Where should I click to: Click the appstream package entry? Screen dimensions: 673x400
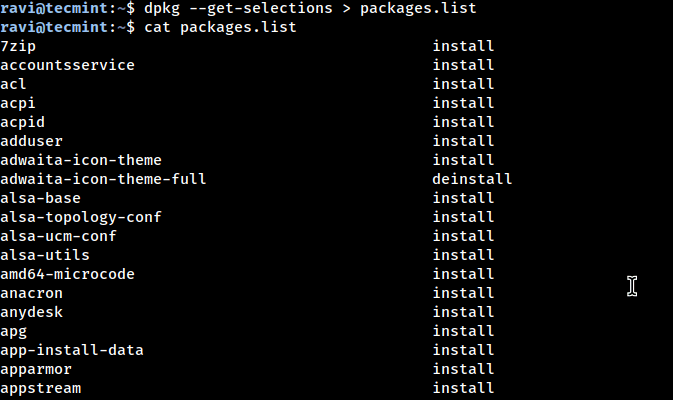(40, 388)
